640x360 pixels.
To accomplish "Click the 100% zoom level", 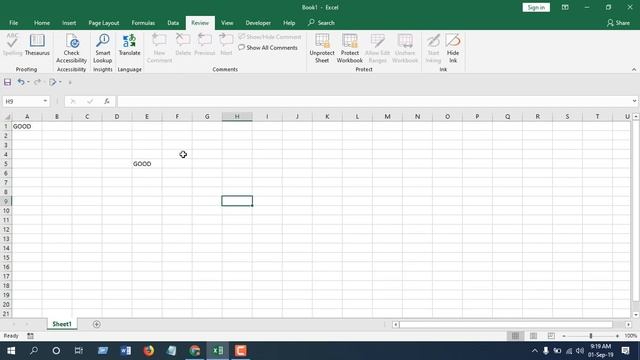I will (x=631, y=336).
